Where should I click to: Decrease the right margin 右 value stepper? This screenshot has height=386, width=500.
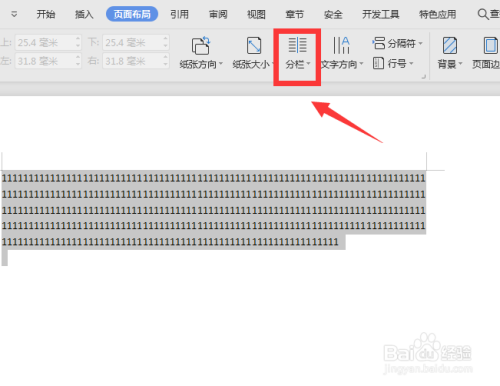pyautogui.click(x=166, y=65)
